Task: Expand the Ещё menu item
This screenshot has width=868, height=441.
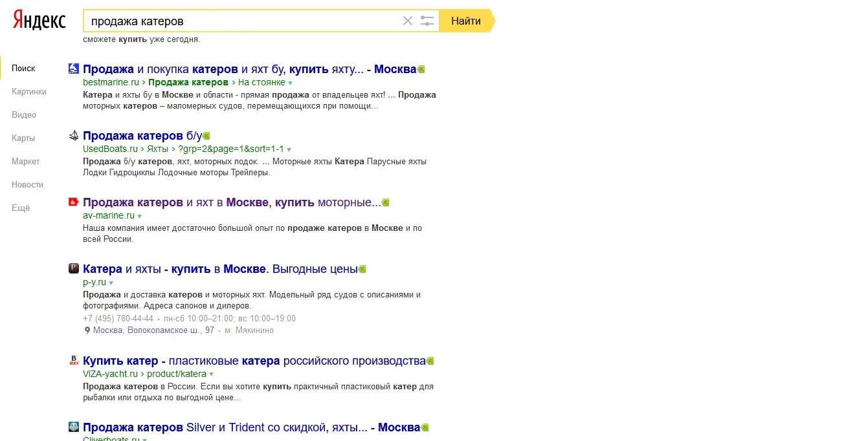Action: pyautogui.click(x=21, y=208)
